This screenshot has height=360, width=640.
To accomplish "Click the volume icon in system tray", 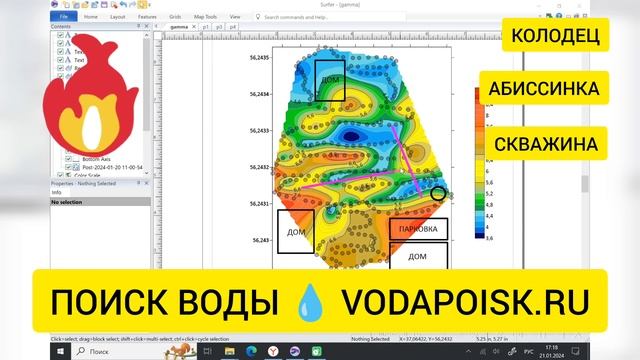I will (x=496, y=351).
